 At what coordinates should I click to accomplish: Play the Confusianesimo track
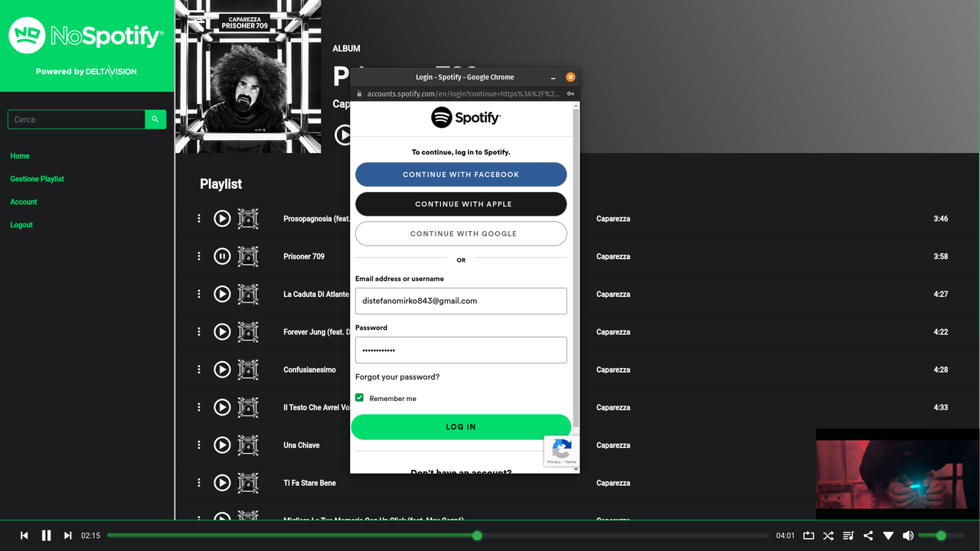coord(222,369)
